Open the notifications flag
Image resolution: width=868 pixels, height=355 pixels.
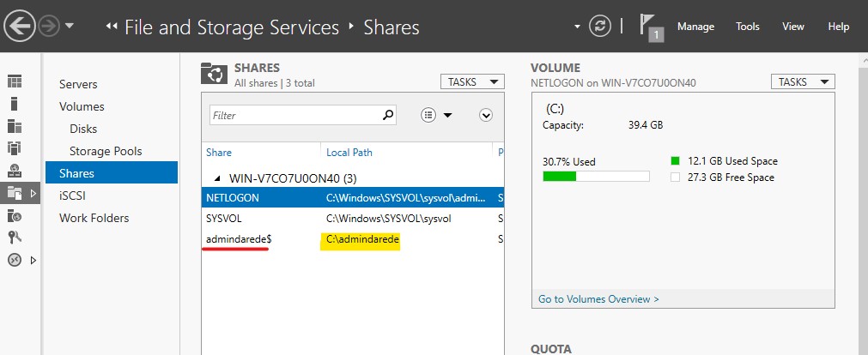[651, 27]
